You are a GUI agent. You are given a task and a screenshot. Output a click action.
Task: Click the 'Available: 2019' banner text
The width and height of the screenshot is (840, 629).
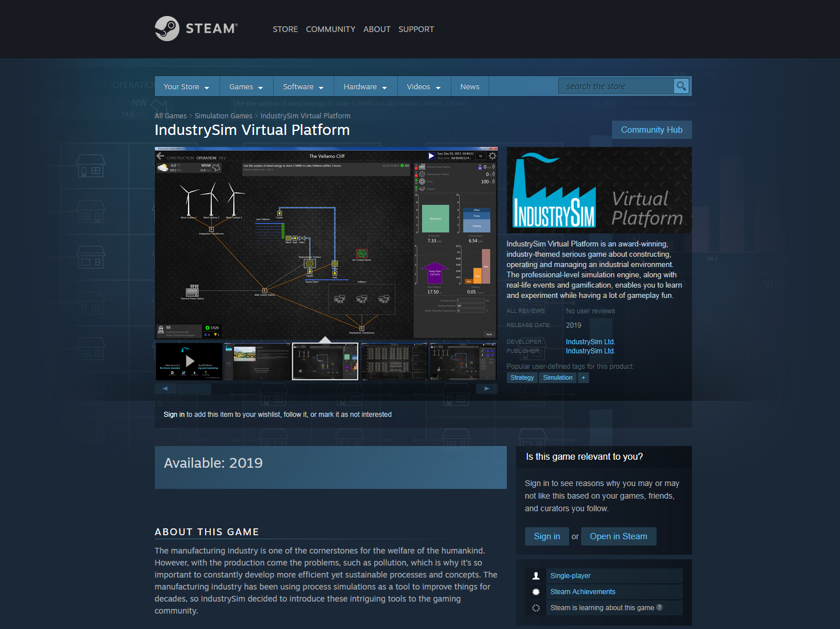pos(213,463)
